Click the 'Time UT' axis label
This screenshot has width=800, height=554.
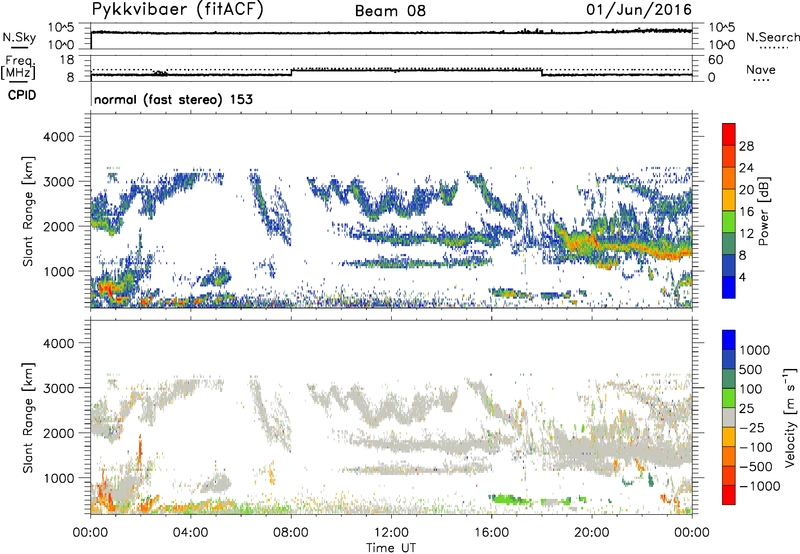(x=391, y=548)
